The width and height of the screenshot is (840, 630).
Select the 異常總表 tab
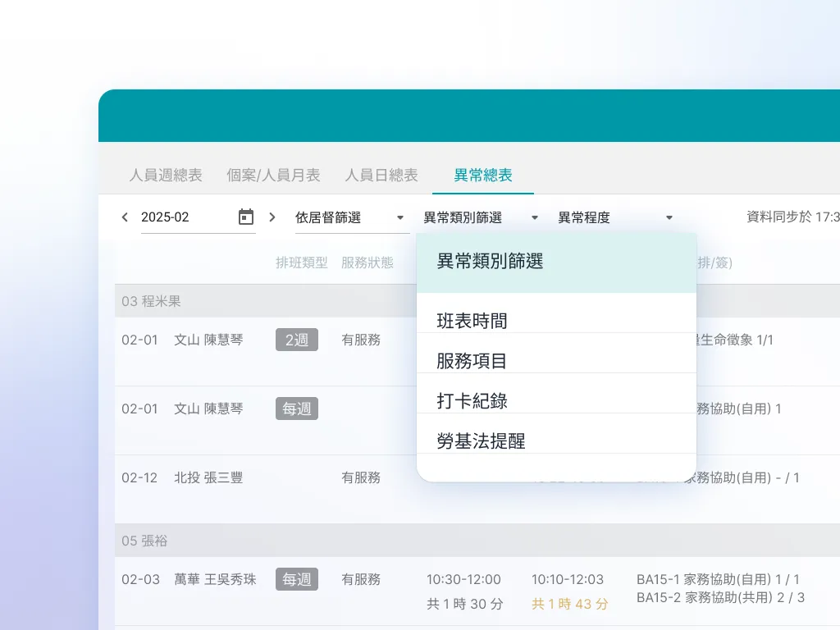(x=482, y=176)
